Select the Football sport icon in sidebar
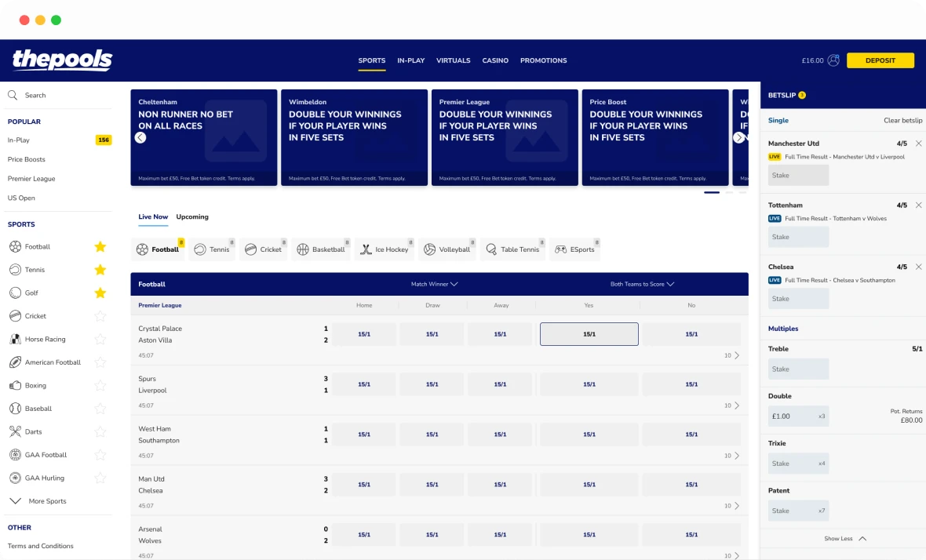 tap(16, 246)
